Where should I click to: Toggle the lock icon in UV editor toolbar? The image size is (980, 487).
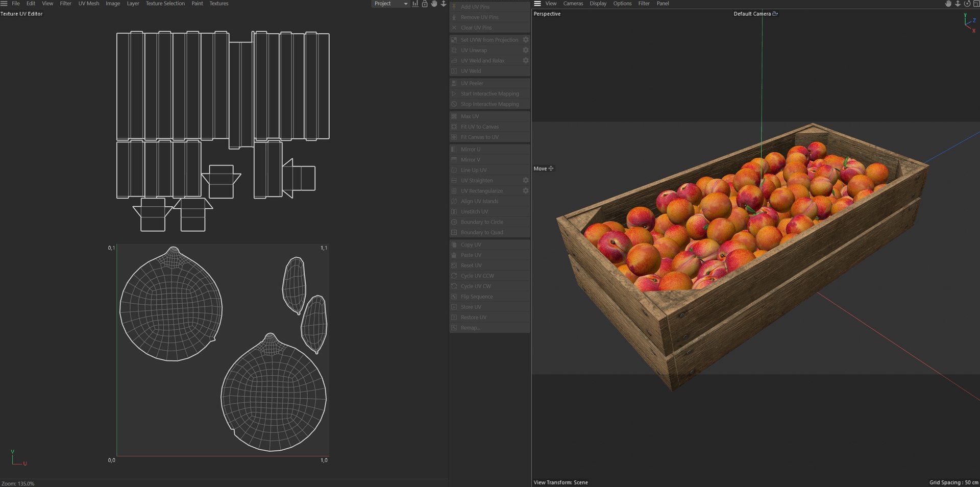[x=425, y=4]
